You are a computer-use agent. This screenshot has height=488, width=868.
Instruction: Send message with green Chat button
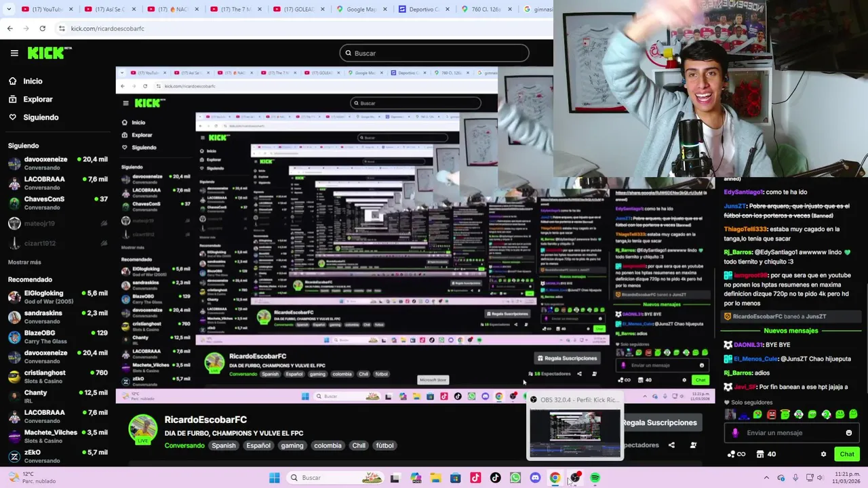coord(847,454)
